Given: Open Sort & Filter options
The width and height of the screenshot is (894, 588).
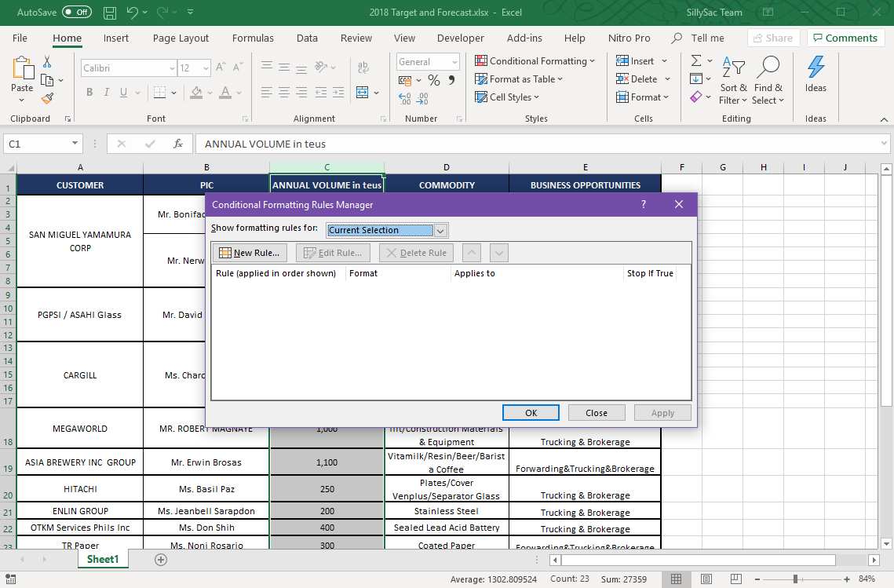Looking at the screenshot, I should pos(733,79).
